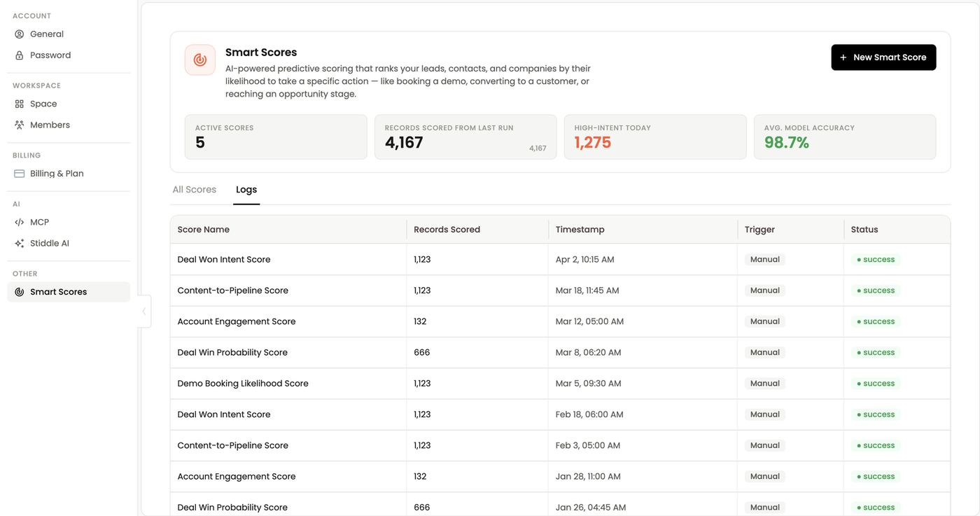Click the Billing & Plan card icon
980x516 pixels.
pos(20,174)
